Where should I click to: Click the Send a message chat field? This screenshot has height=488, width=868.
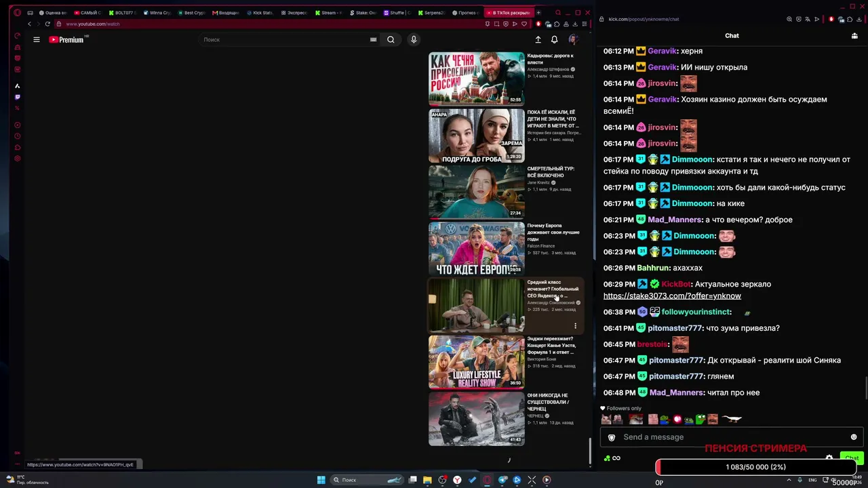(732, 437)
